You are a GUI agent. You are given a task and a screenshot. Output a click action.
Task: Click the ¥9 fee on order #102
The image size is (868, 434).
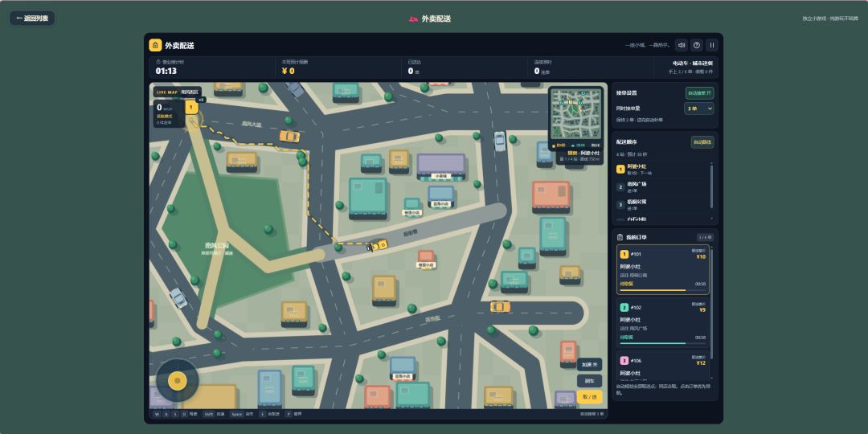coord(702,310)
